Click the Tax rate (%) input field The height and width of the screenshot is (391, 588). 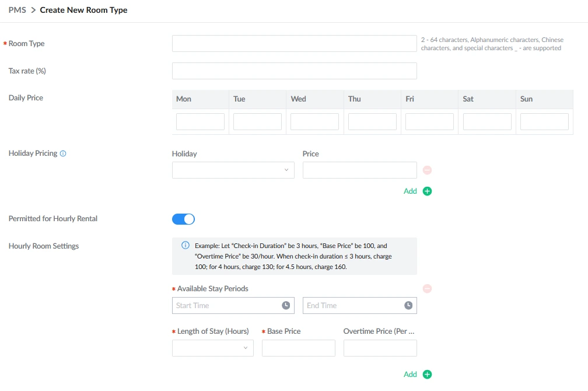(294, 71)
